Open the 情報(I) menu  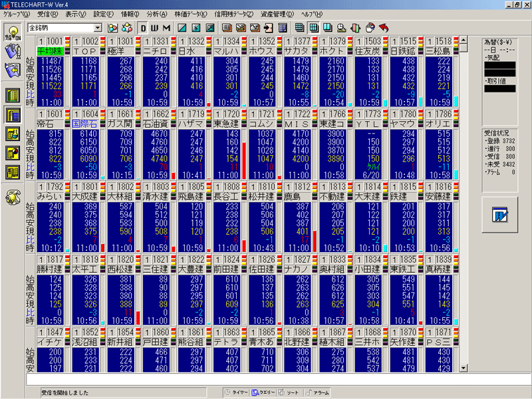coord(130,14)
